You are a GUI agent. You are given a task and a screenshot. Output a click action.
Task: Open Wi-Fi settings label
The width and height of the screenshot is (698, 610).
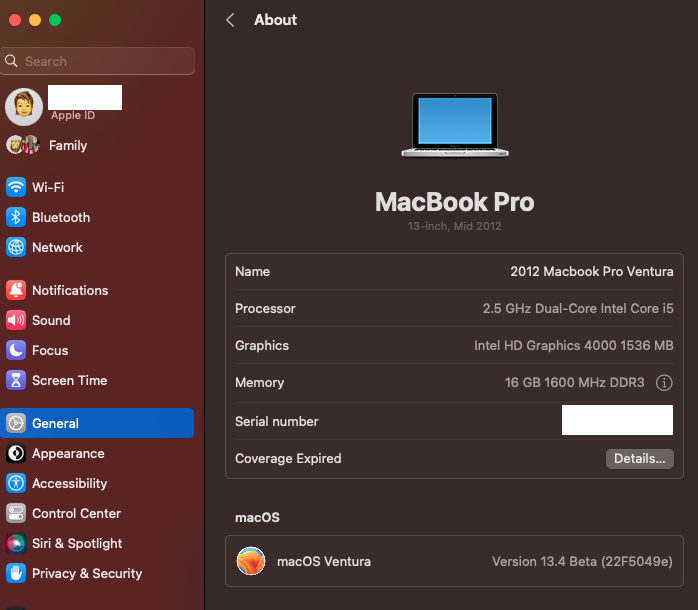pyautogui.click(x=48, y=187)
